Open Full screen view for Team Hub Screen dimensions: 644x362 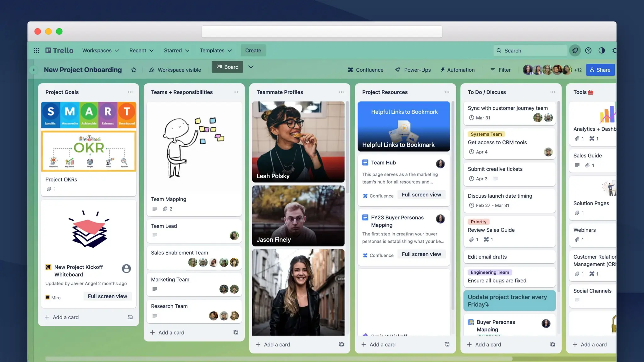[421, 195]
